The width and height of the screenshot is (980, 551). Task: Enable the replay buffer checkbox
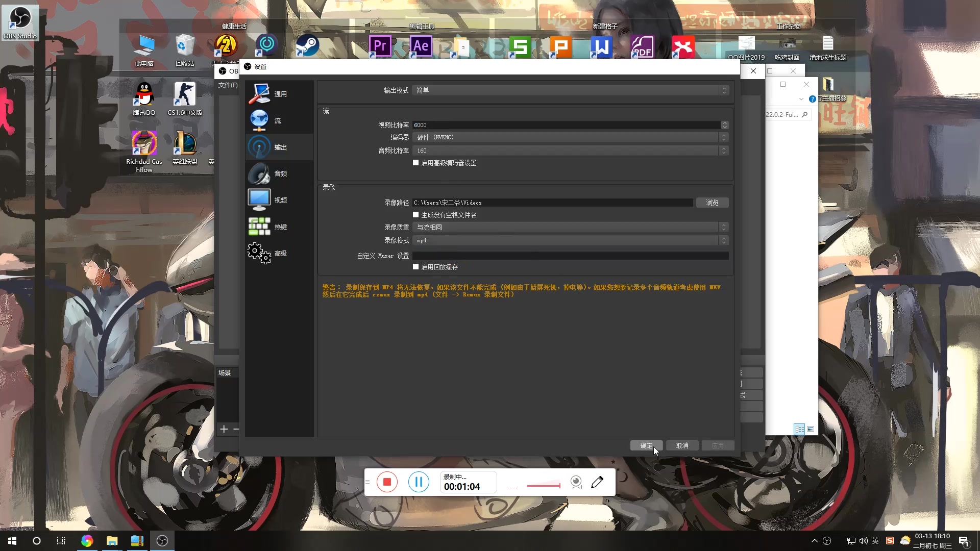click(416, 267)
